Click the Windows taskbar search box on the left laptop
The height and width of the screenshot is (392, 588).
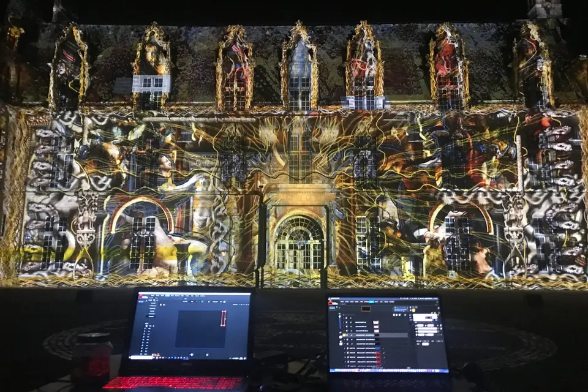point(142,358)
